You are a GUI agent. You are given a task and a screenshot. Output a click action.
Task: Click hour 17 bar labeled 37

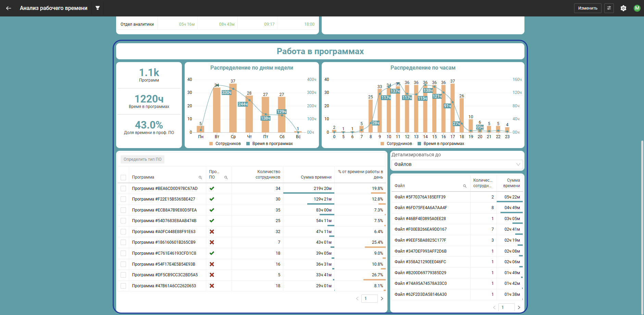453,108
